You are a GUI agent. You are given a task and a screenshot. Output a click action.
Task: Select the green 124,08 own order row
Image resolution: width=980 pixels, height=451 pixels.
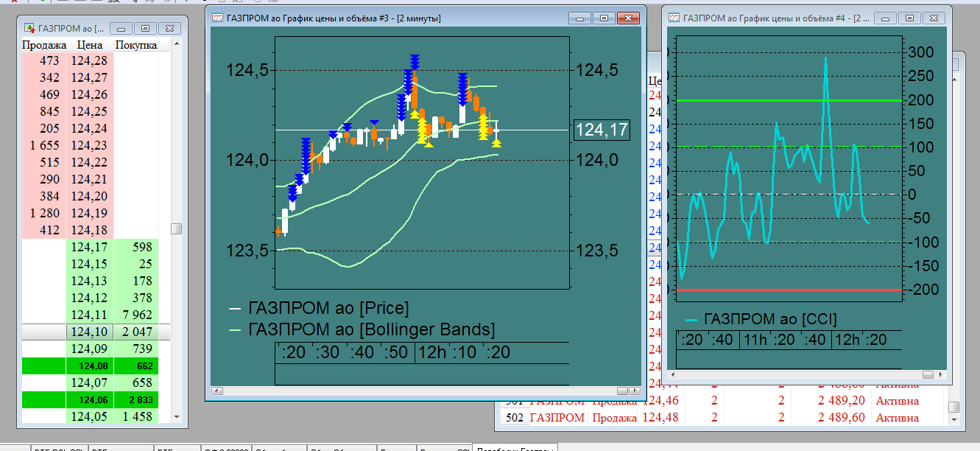click(90, 366)
